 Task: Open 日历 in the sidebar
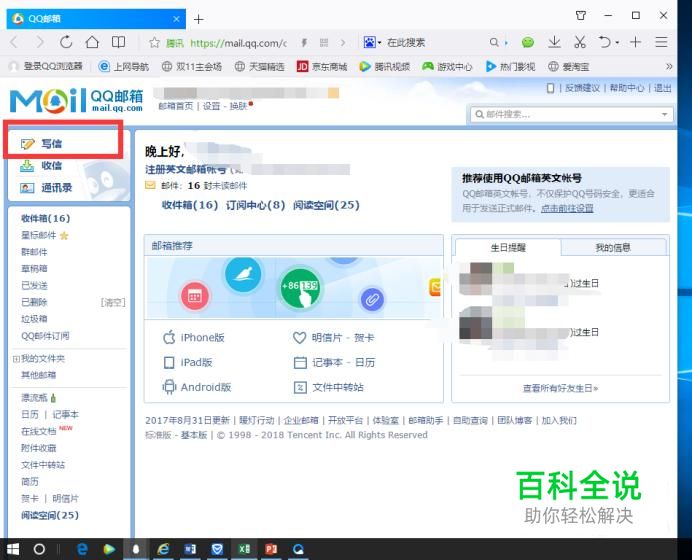click(30, 414)
